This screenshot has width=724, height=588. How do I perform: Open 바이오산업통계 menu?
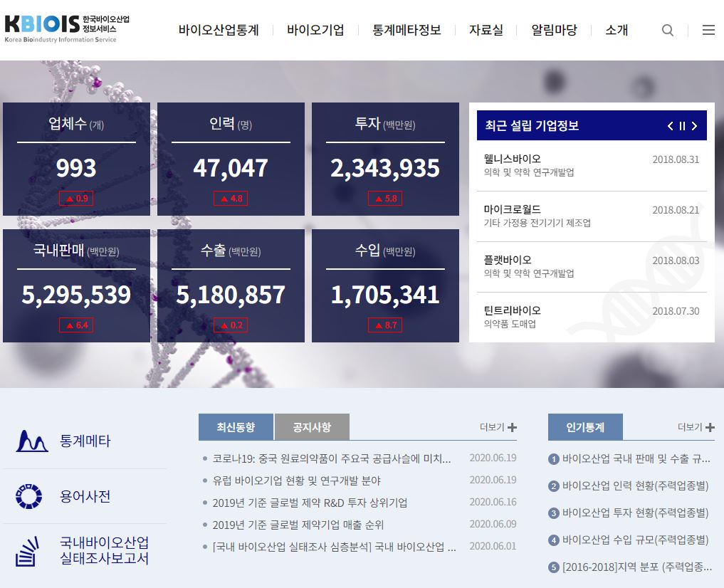(219, 30)
